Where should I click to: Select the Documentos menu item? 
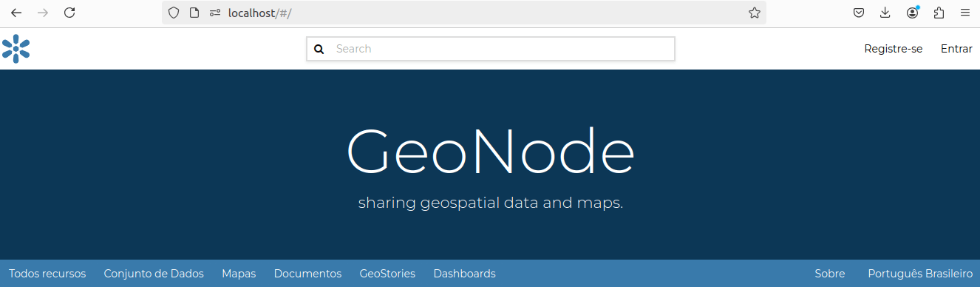point(307,274)
